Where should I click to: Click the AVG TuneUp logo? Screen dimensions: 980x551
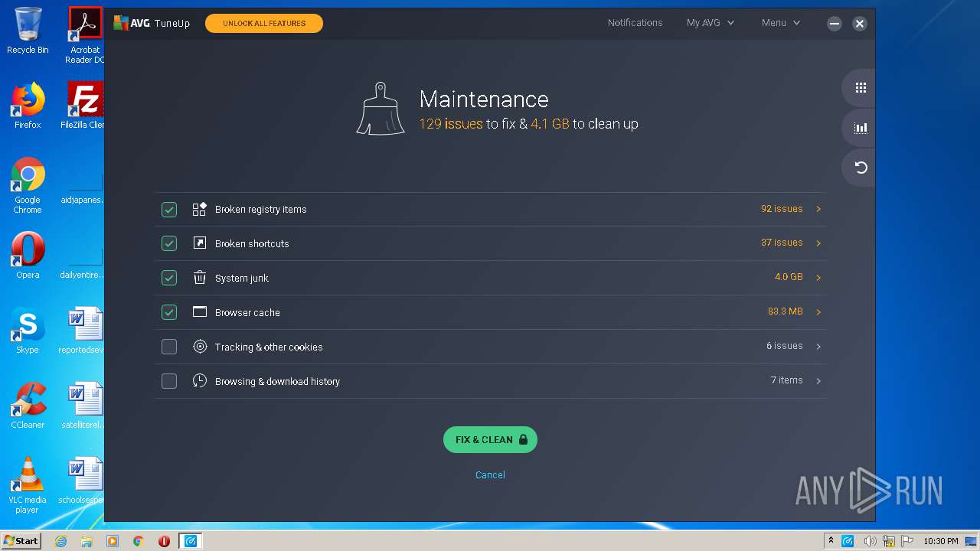click(x=152, y=23)
